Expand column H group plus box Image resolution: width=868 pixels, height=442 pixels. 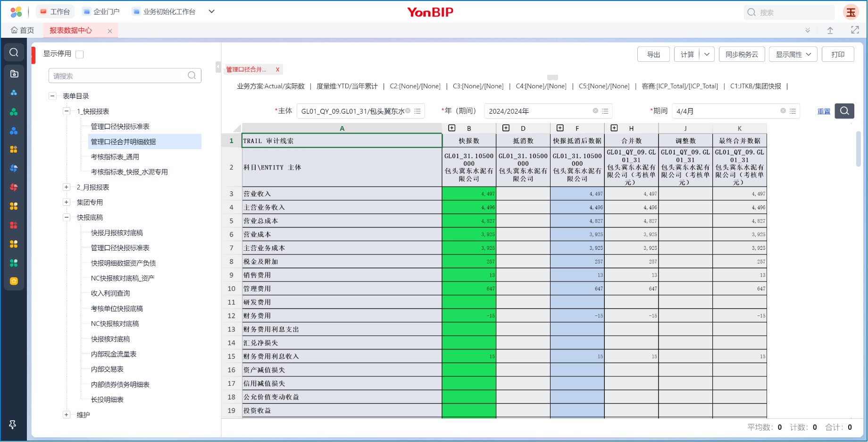[x=614, y=128]
